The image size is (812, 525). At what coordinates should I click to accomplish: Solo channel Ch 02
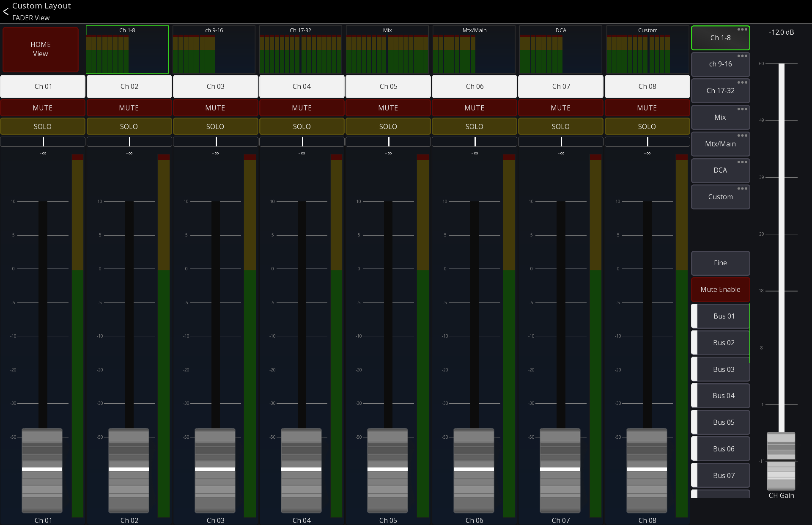pyautogui.click(x=129, y=126)
